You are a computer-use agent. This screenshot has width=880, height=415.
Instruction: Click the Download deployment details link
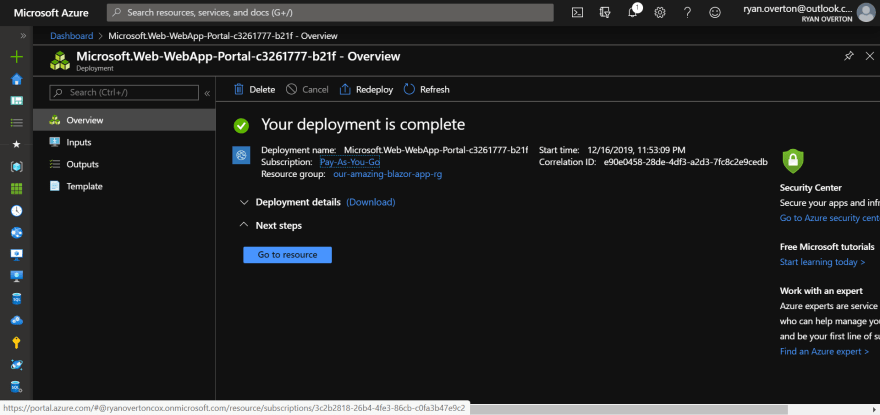click(x=371, y=202)
